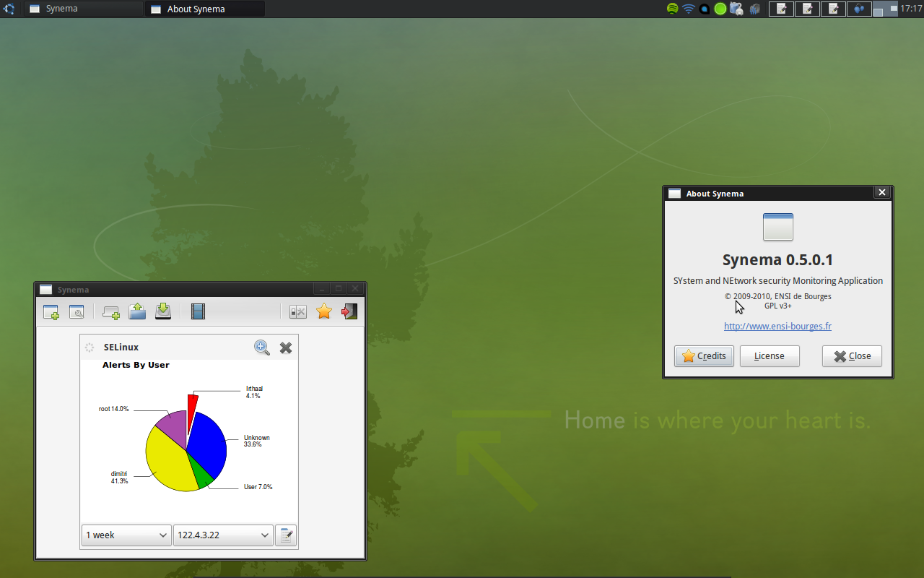The image size is (924, 578).
Task: Open the 1 week time period dropdown
Action: (x=126, y=535)
